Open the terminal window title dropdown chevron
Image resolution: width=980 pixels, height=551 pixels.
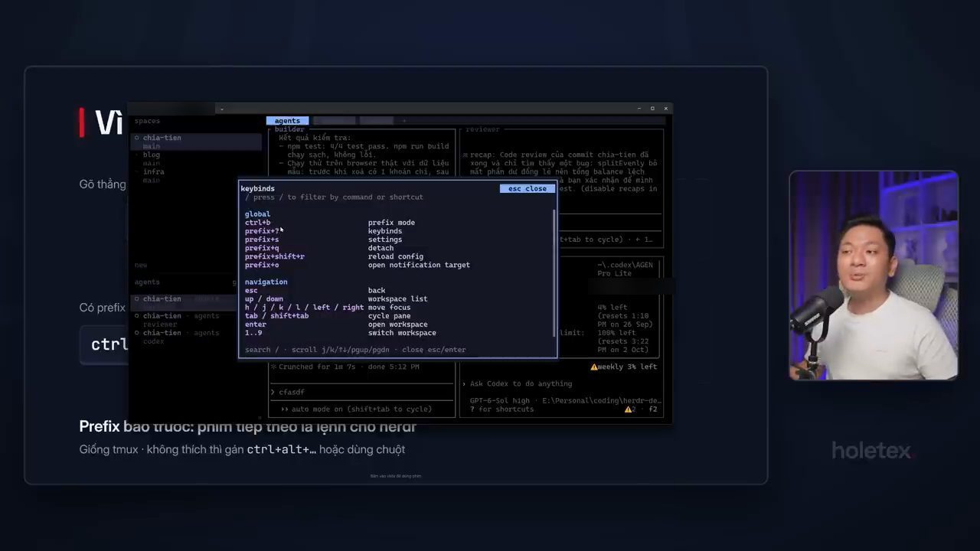(x=221, y=109)
